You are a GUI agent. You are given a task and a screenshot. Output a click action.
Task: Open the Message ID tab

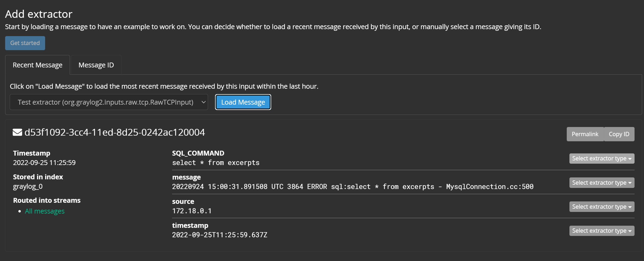tap(96, 65)
